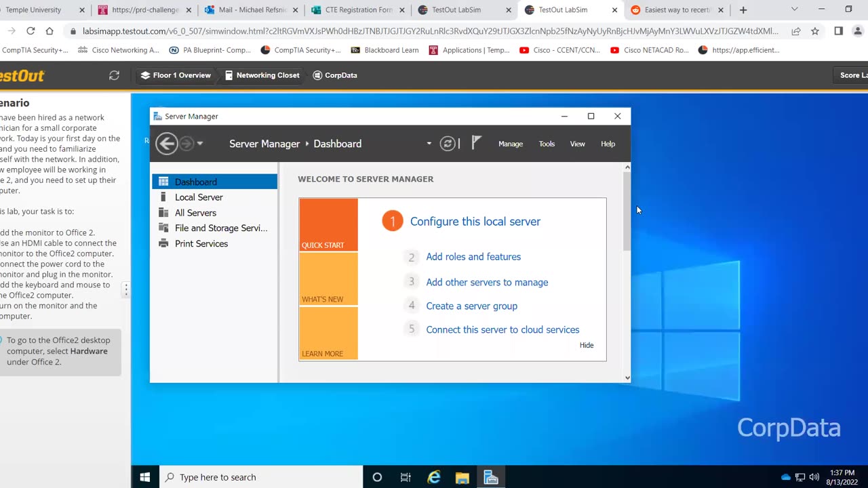
Task: Click the Local Server icon
Action: (163, 197)
